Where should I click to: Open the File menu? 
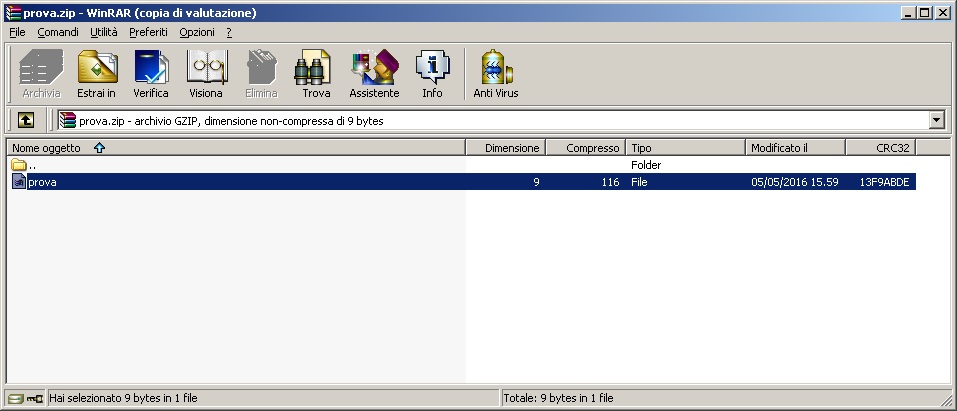pyautogui.click(x=17, y=32)
